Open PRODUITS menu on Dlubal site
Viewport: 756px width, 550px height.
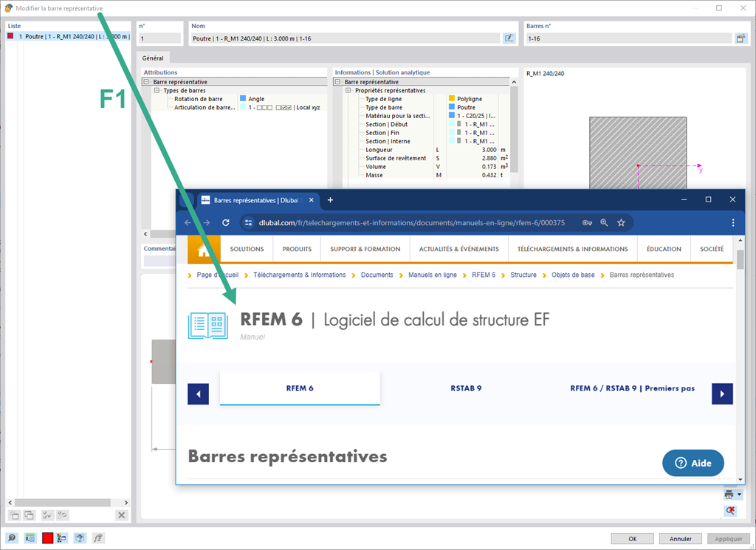tap(297, 250)
